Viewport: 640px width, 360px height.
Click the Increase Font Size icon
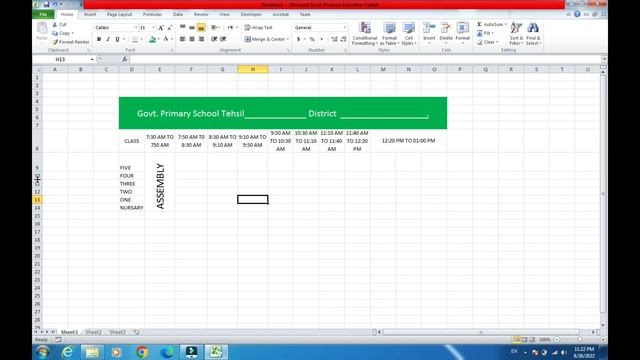[161, 28]
